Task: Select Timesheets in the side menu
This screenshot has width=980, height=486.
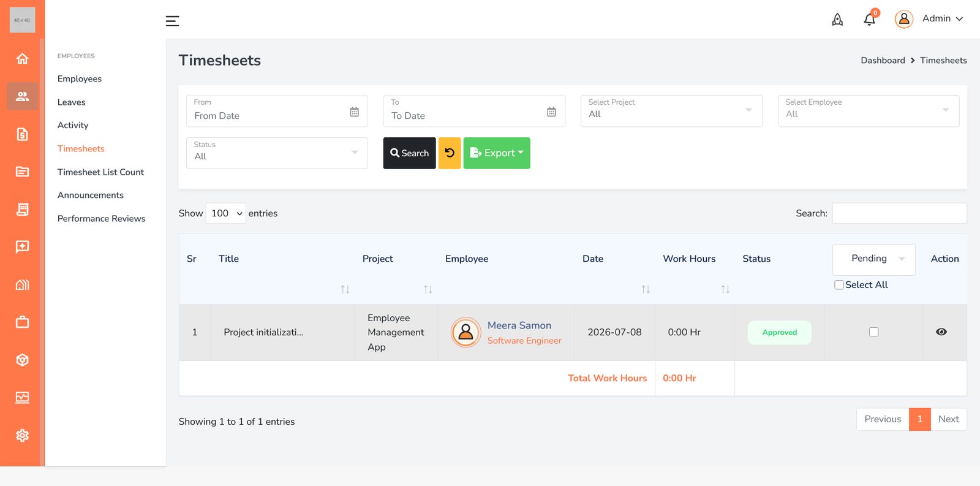Action: coord(81,148)
